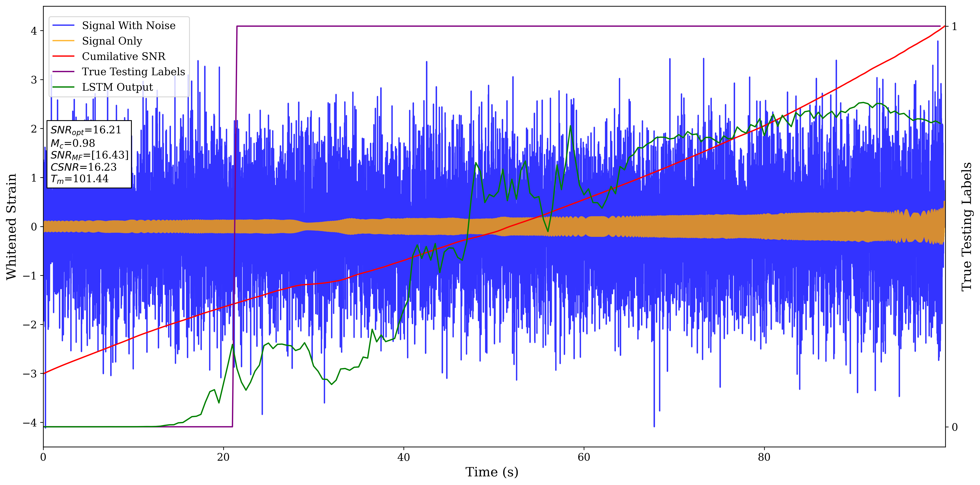Click the x-axis tick label 60
Viewport: 980px width, 485px height.
pos(584,457)
